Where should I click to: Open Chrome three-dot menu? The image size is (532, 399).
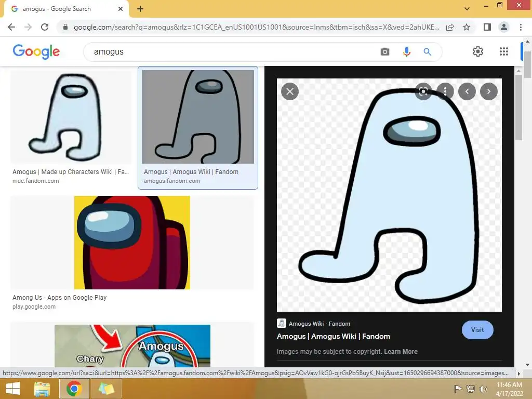[x=521, y=27]
